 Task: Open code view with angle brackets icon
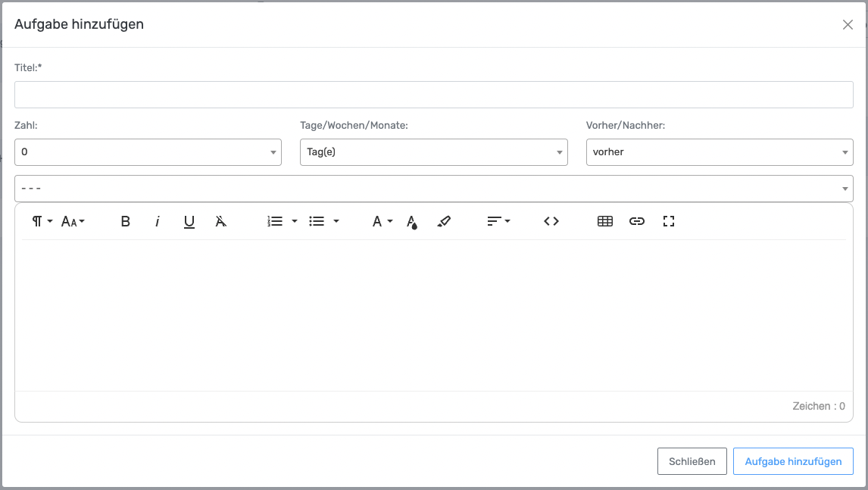tap(551, 221)
